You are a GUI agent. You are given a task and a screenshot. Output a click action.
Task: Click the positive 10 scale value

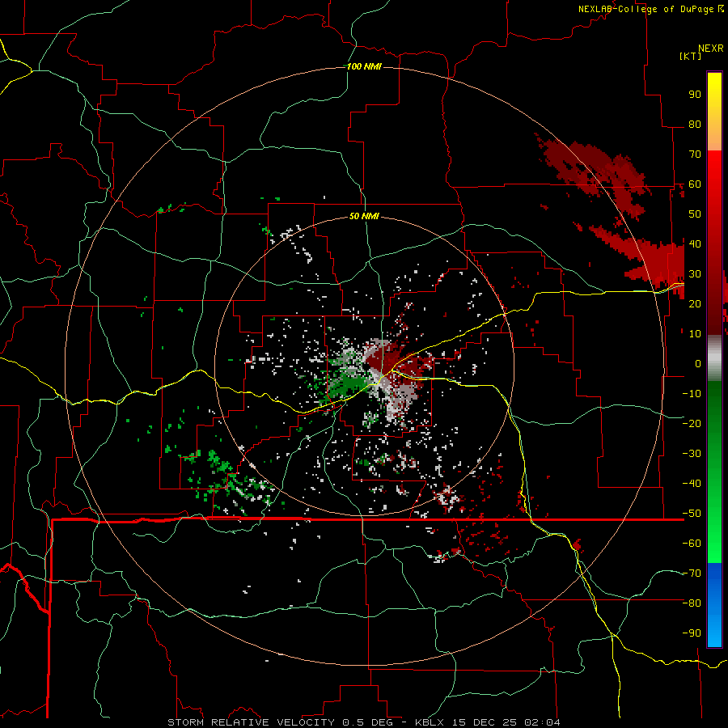click(x=695, y=334)
